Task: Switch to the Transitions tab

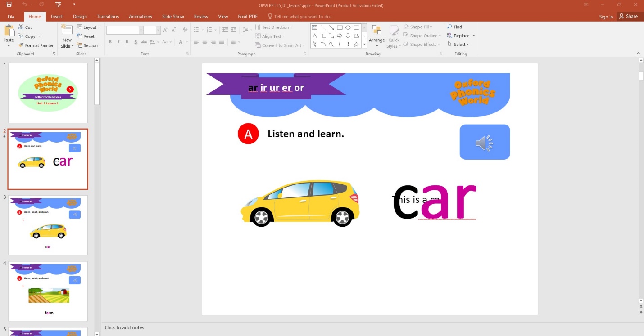Action: tap(108, 16)
